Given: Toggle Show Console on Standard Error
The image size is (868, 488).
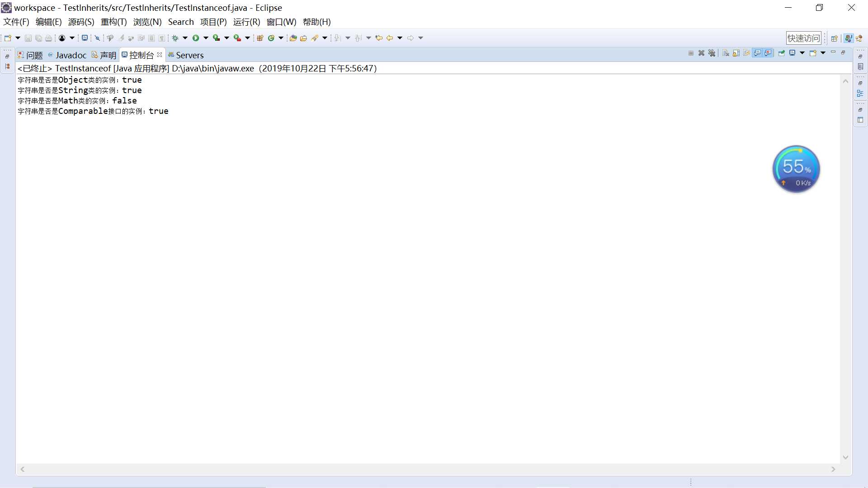Looking at the screenshot, I should (768, 53).
